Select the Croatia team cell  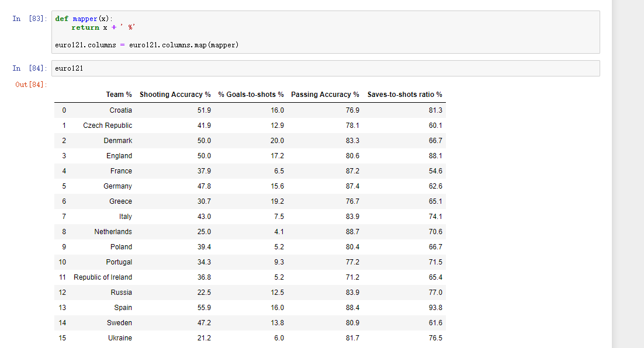[121, 110]
